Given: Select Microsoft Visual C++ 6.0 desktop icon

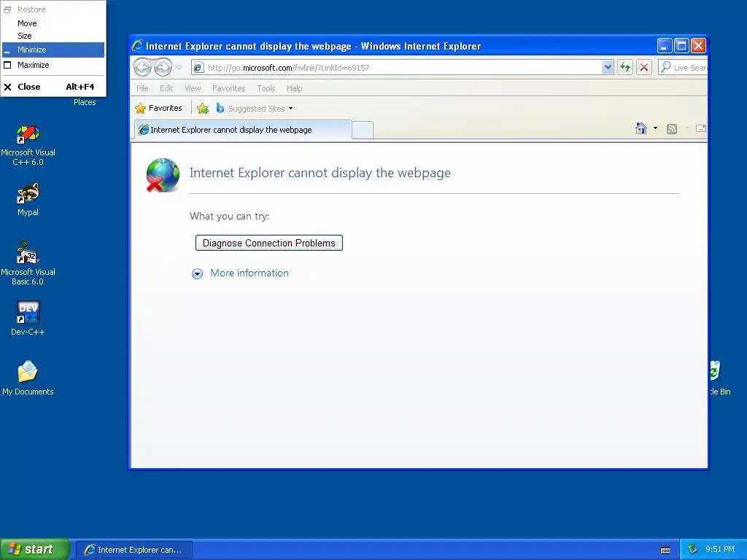Looking at the screenshot, I should tap(28, 145).
